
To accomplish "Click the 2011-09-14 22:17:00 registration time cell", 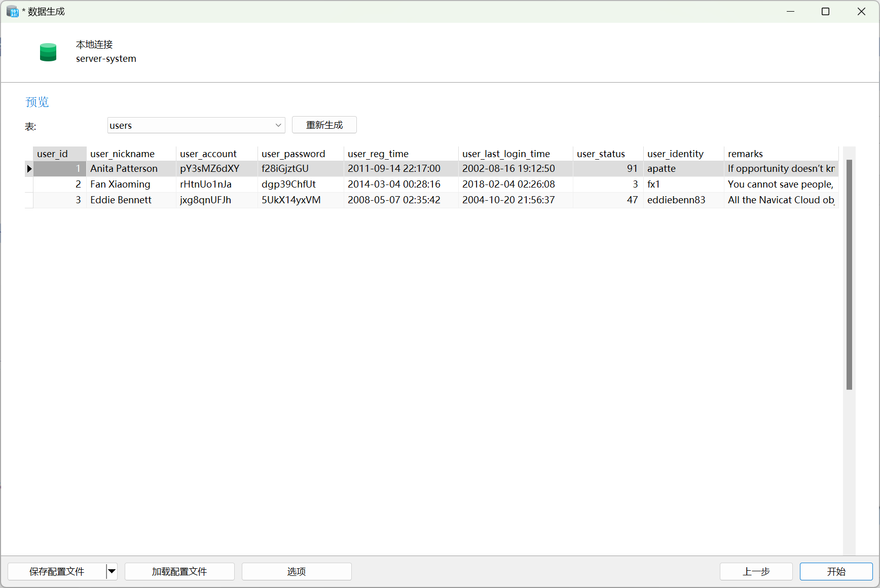I will (401, 169).
